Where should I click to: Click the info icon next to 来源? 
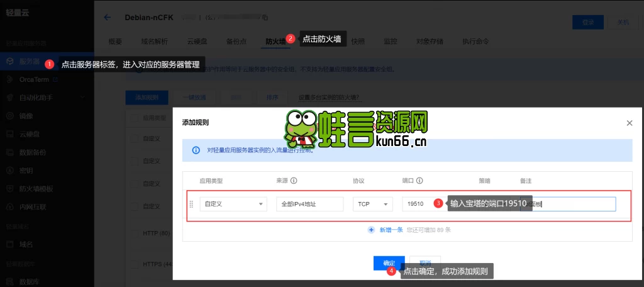294,181
